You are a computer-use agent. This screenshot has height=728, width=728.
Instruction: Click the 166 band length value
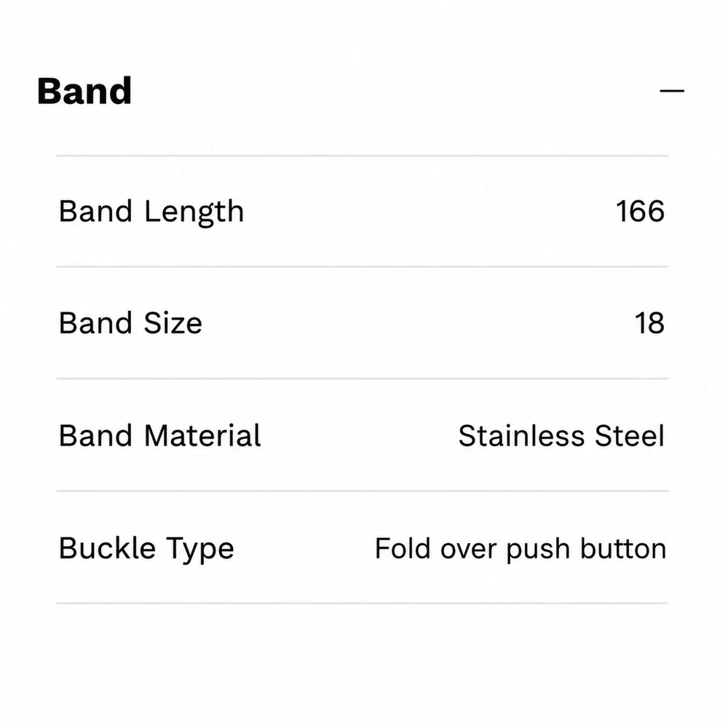click(x=640, y=211)
